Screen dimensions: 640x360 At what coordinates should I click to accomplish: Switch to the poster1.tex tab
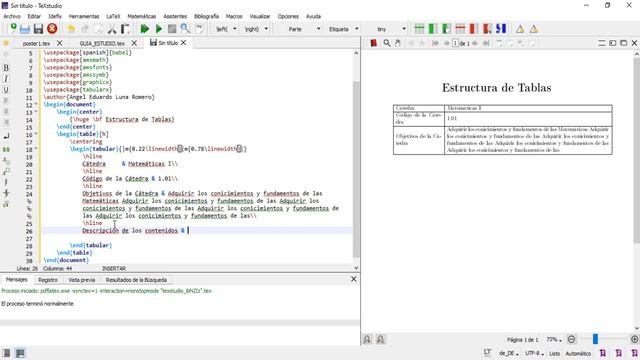pyautogui.click(x=36, y=43)
